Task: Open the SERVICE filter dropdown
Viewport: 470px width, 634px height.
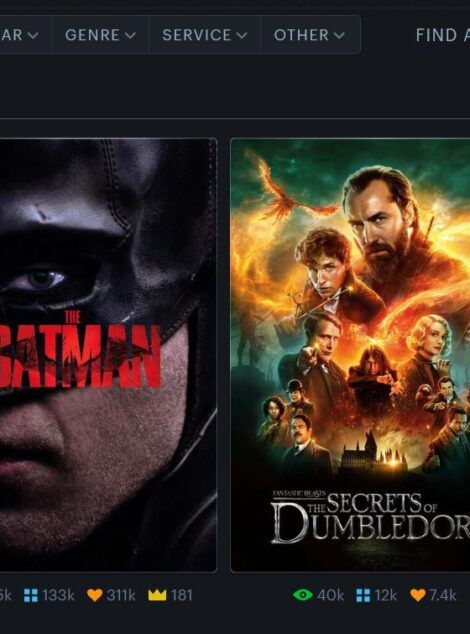Action: 205,35
